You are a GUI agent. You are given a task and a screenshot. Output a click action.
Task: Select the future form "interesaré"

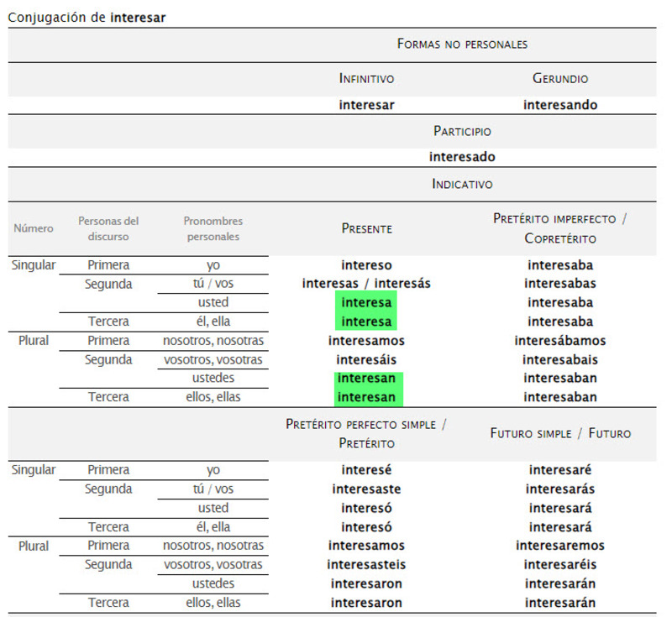click(x=560, y=470)
